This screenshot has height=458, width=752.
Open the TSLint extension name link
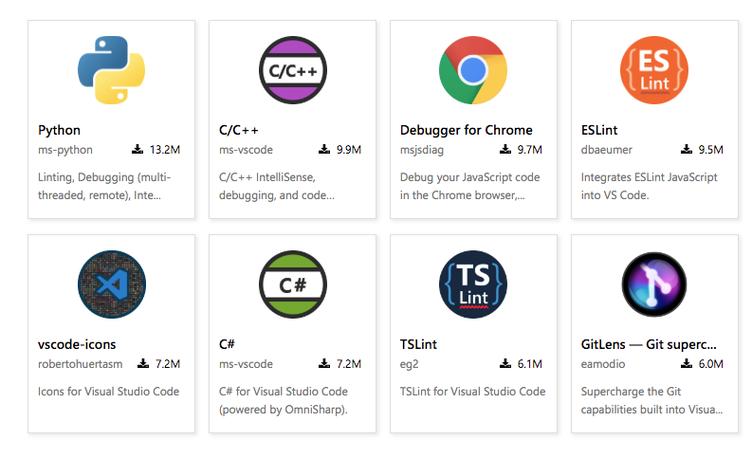click(x=418, y=344)
